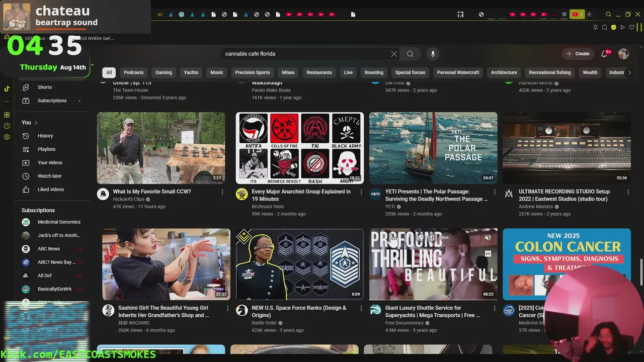The height and width of the screenshot is (362, 644).
Task: Open browser sidebar settings gear
Action: [x=7, y=137]
